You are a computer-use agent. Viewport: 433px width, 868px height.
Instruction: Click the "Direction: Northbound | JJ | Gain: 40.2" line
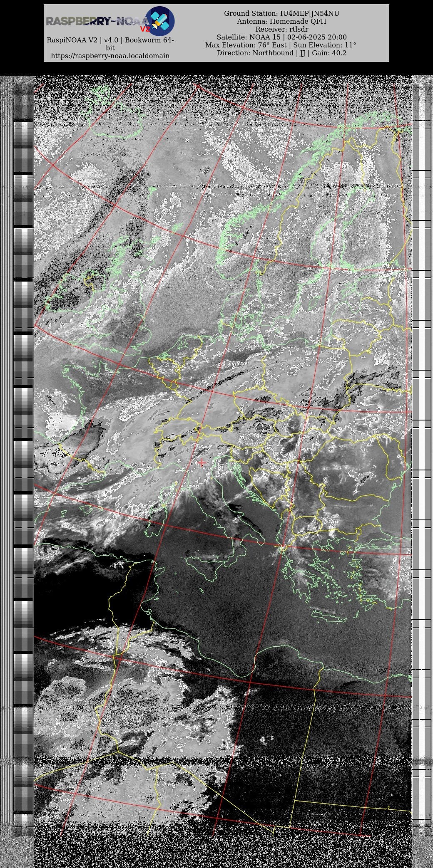tap(281, 53)
